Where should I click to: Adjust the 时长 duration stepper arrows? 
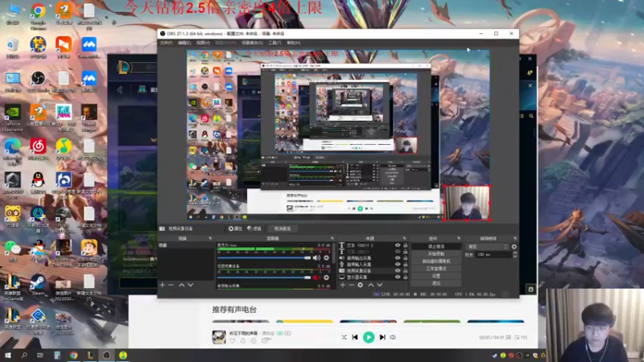(514, 254)
